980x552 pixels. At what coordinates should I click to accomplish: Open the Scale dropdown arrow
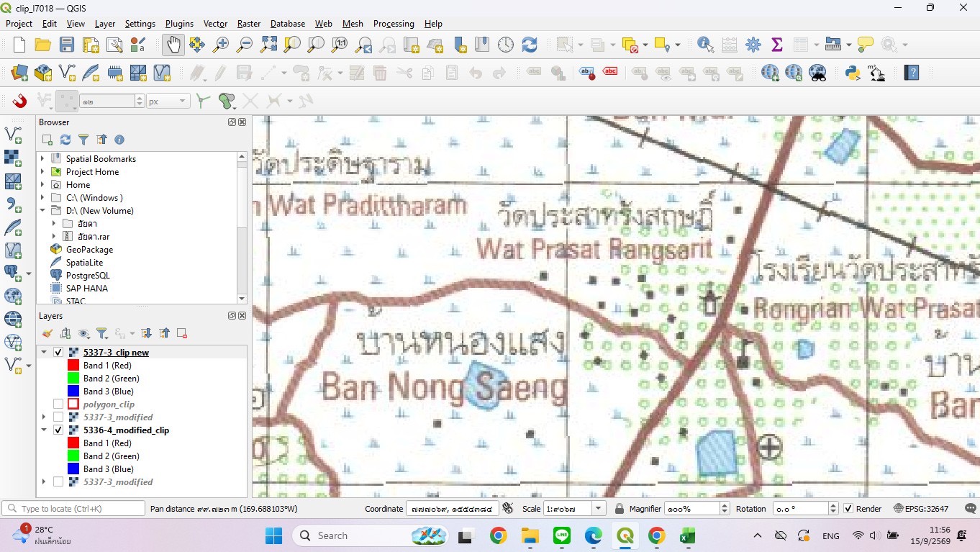tap(598, 509)
